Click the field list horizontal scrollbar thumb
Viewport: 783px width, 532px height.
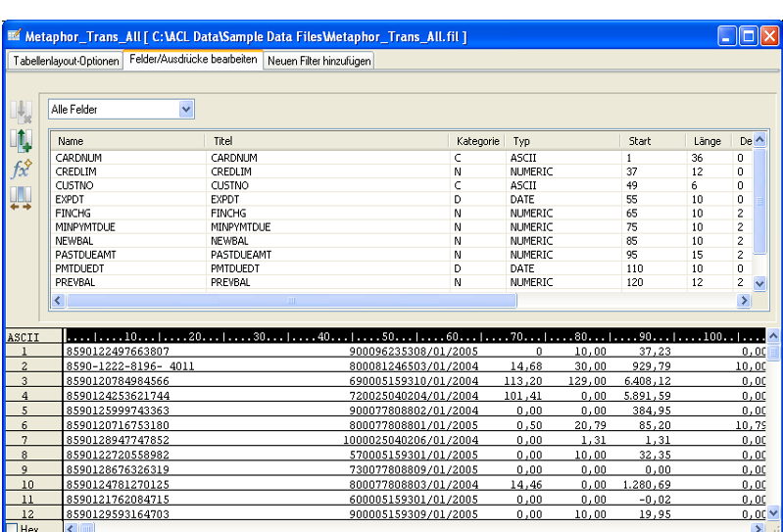[x=290, y=301]
